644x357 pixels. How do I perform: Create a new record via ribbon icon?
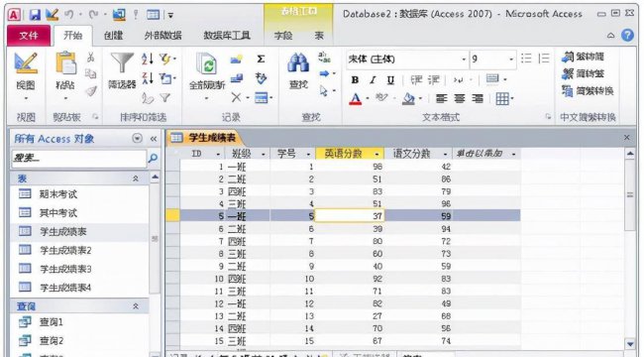coord(236,59)
